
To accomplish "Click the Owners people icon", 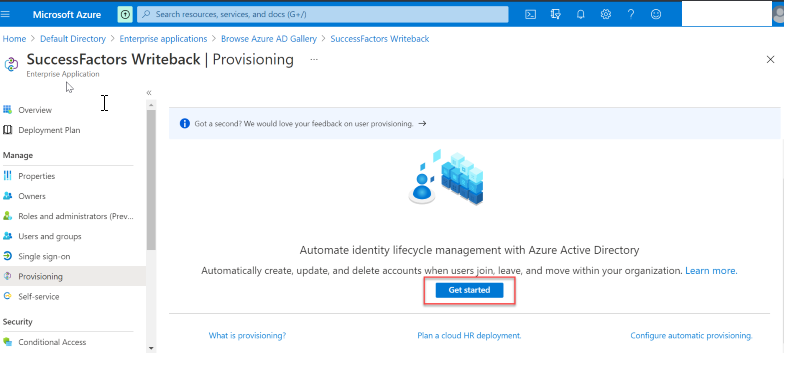I will (7, 196).
